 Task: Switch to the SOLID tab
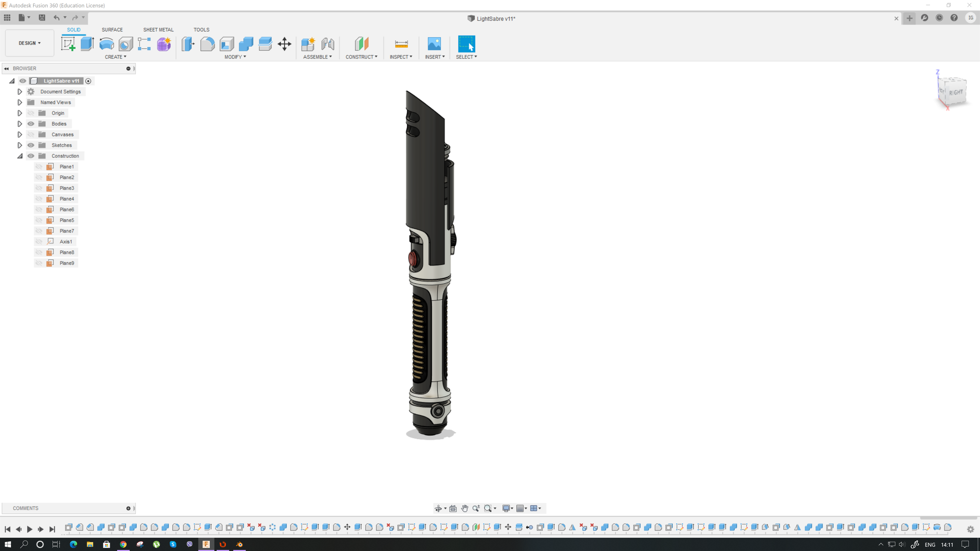74,30
